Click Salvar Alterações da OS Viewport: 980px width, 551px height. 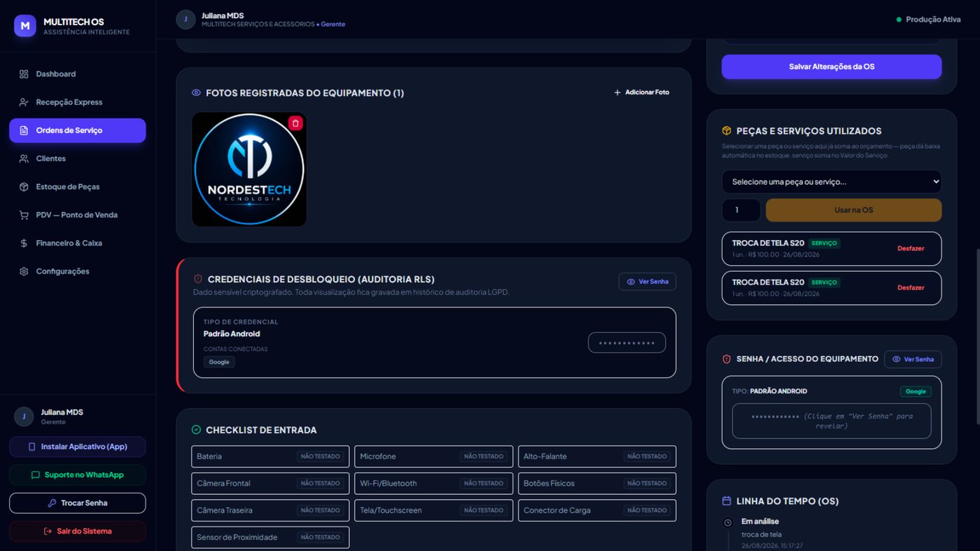coord(832,67)
